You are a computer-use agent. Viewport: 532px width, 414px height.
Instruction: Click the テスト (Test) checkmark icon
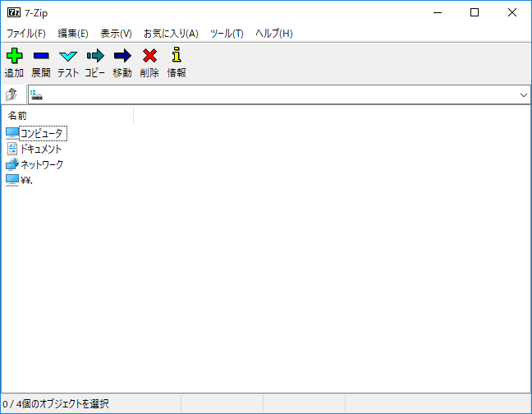[68, 57]
